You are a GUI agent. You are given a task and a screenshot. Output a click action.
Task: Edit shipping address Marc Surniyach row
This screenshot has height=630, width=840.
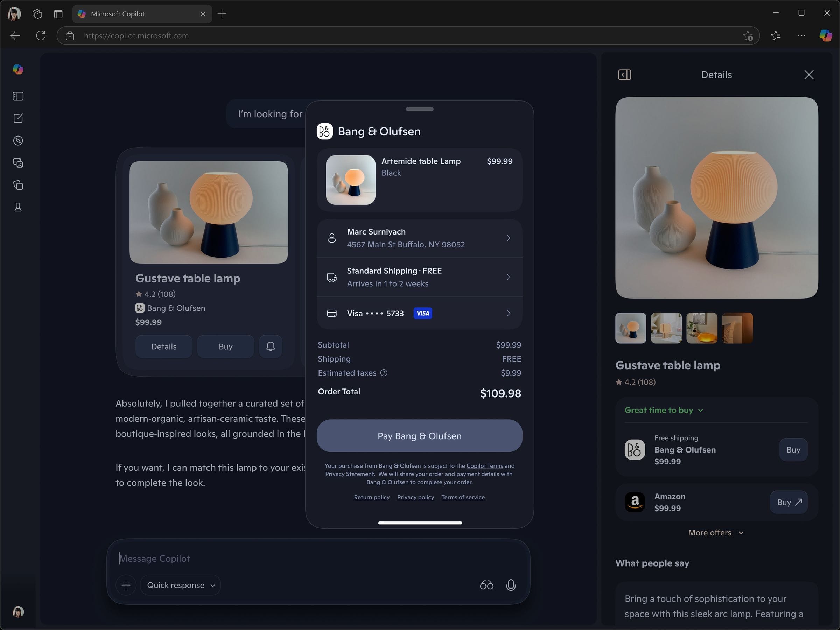tap(420, 238)
